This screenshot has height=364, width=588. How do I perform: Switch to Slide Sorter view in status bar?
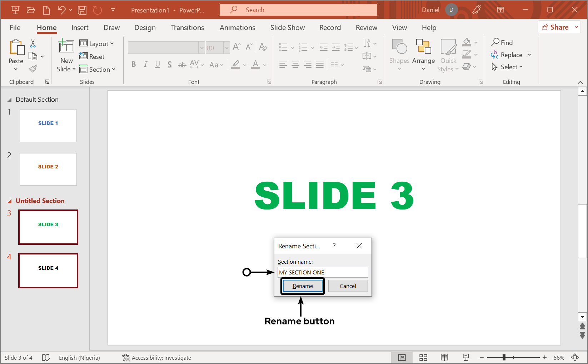tap(423, 357)
